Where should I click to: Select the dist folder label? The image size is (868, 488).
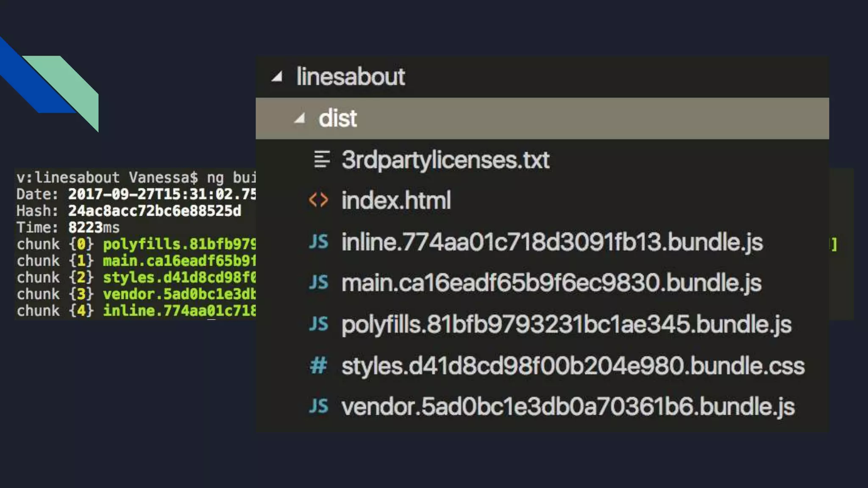[x=338, y=118]
